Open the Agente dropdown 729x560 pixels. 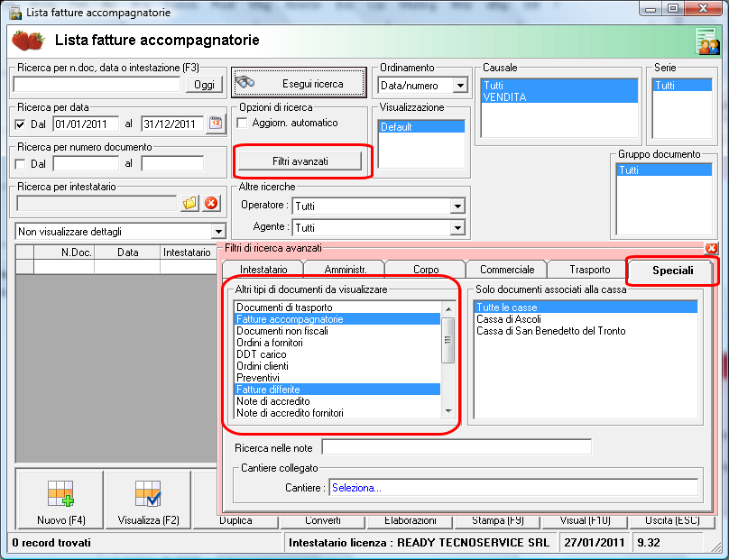(457, 228)
